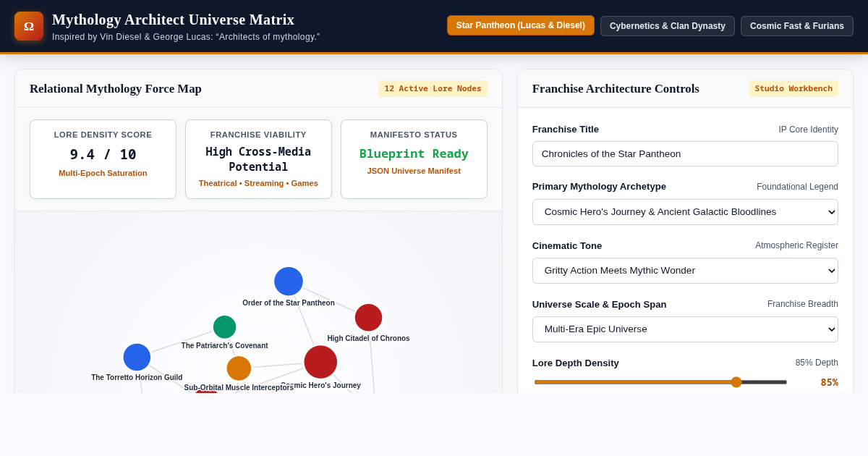Click the Relational Mythology Force Map heading
This screenshot has width=868, height=456.
116,89
